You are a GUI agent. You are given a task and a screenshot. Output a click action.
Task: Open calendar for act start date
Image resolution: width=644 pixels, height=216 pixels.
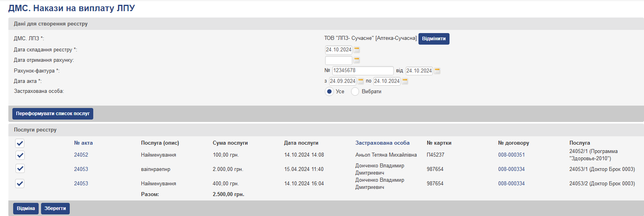tap(361, 81)
